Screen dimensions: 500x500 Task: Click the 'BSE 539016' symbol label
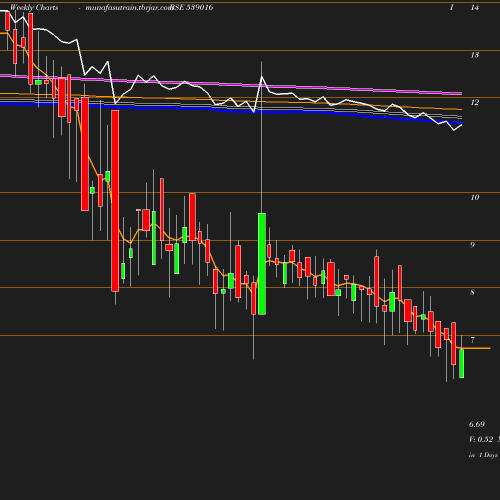[192, 7]
